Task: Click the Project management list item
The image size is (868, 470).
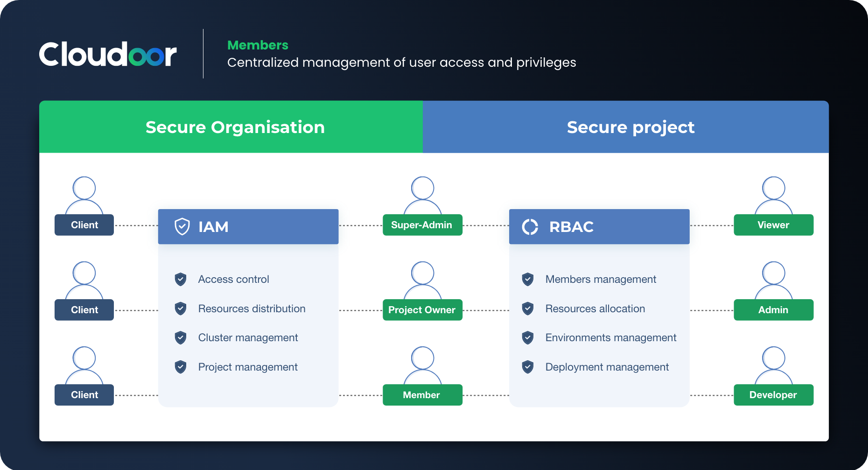Action: (x=236, y=367)
